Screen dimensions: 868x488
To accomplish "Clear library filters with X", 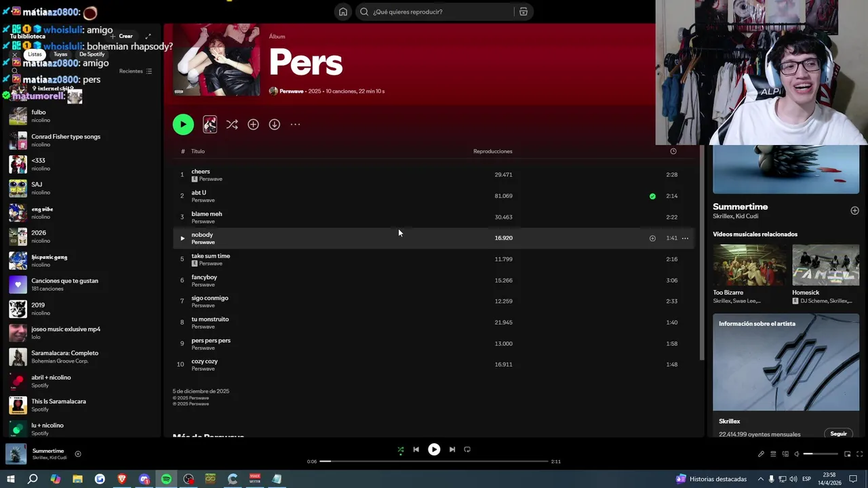I will (15, 54).
